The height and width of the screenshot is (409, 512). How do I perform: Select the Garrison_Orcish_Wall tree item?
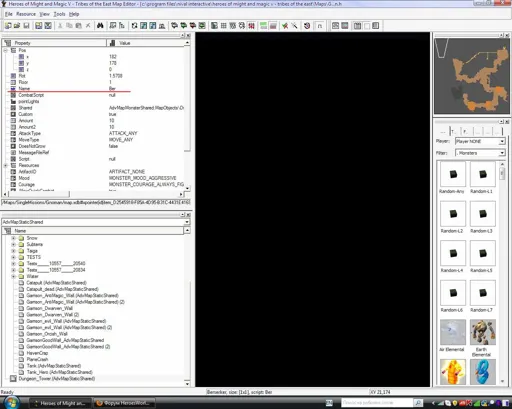click(x=47, y=334)
